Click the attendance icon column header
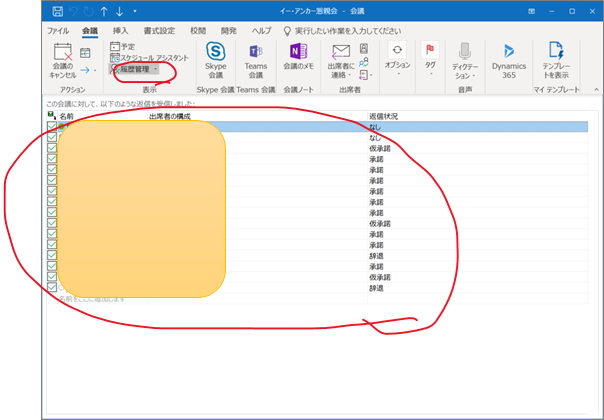 52,116
